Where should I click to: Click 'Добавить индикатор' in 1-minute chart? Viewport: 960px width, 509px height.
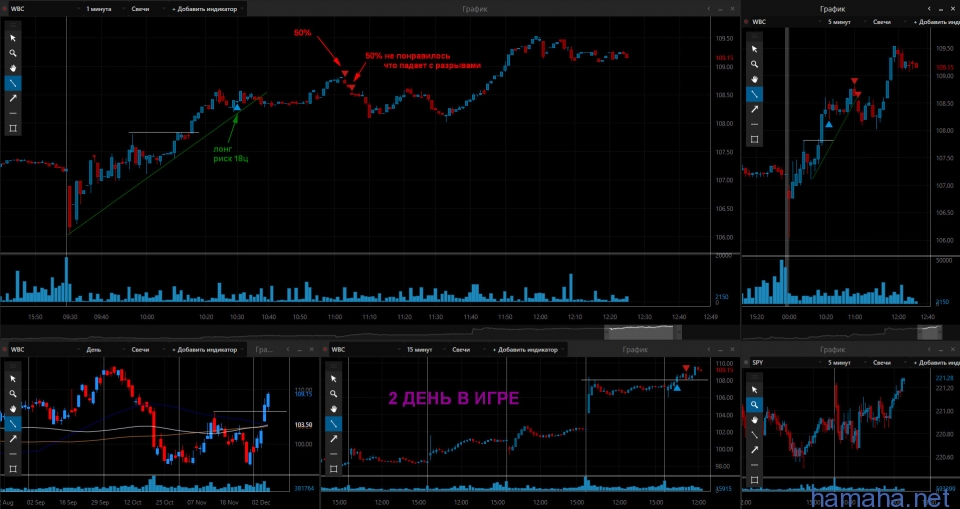click(x=207, y=9)
